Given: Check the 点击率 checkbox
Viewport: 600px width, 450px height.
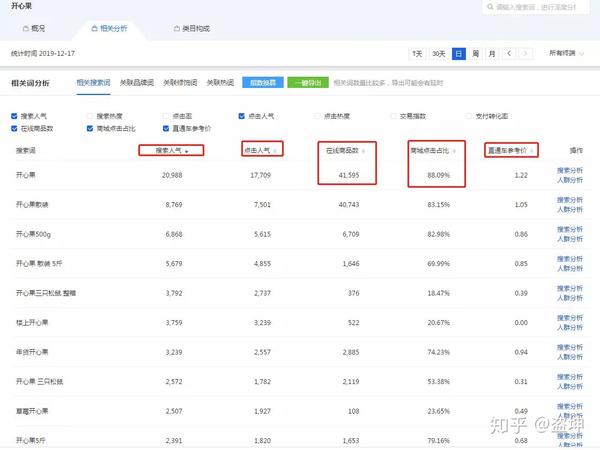Looking at the screenshot, I should coord(166,116).
